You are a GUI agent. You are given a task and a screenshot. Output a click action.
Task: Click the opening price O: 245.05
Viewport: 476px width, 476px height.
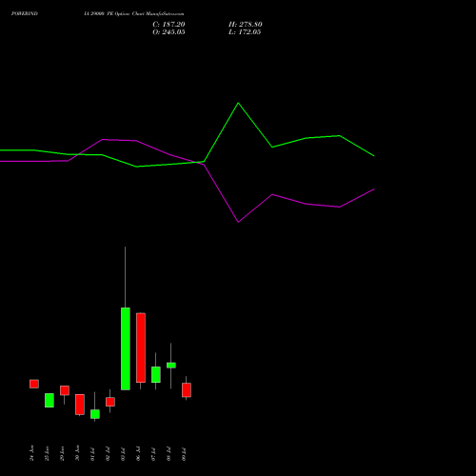click(x=169, y=32)
